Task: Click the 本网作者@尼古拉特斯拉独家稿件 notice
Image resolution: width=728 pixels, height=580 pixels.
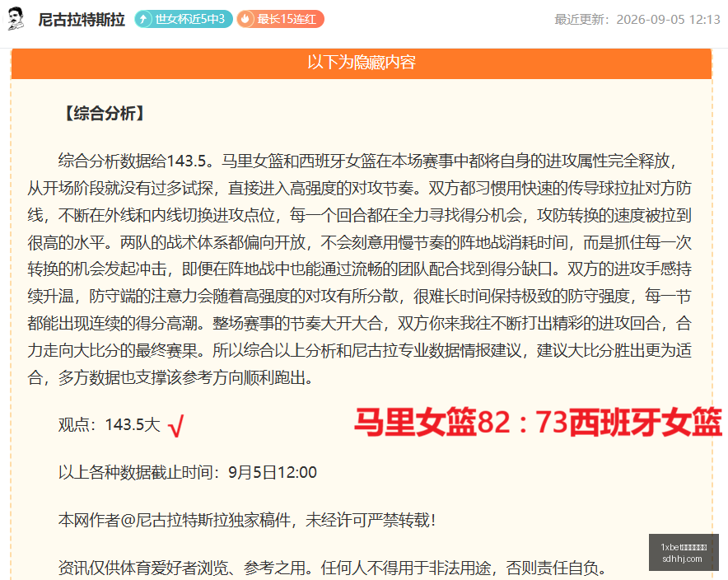Action: (x=246, y=520)
